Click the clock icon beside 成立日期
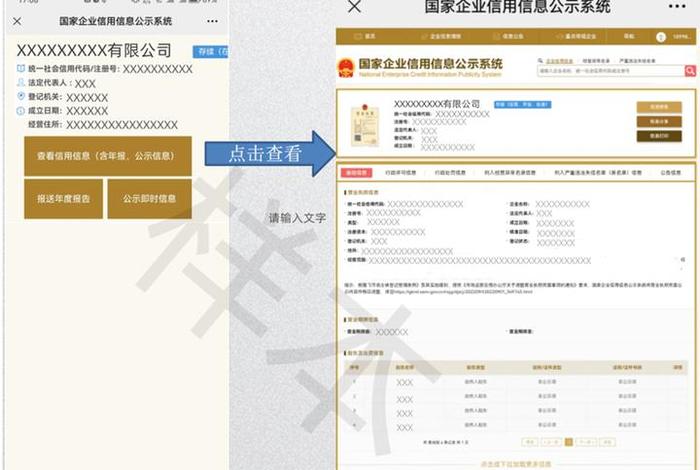Image resolution: width=700 pixels, height=470 pixels. tap(21, 111)
